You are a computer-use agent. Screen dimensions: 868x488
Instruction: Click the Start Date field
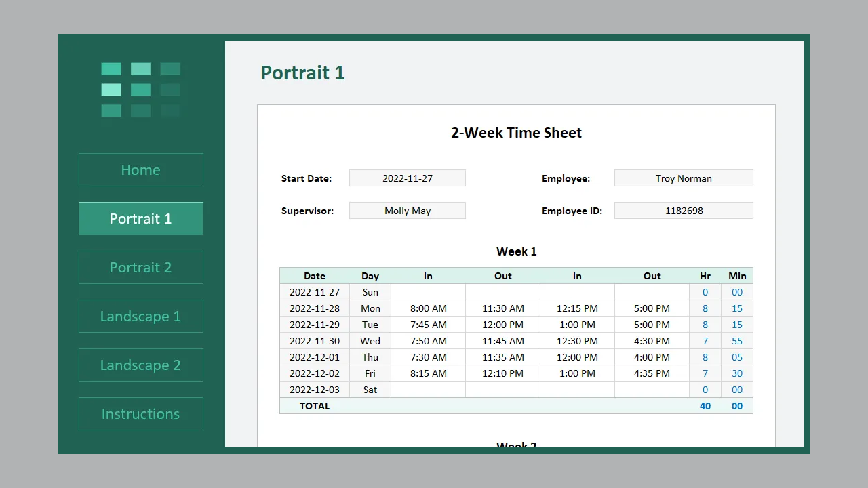coord(407,178)
